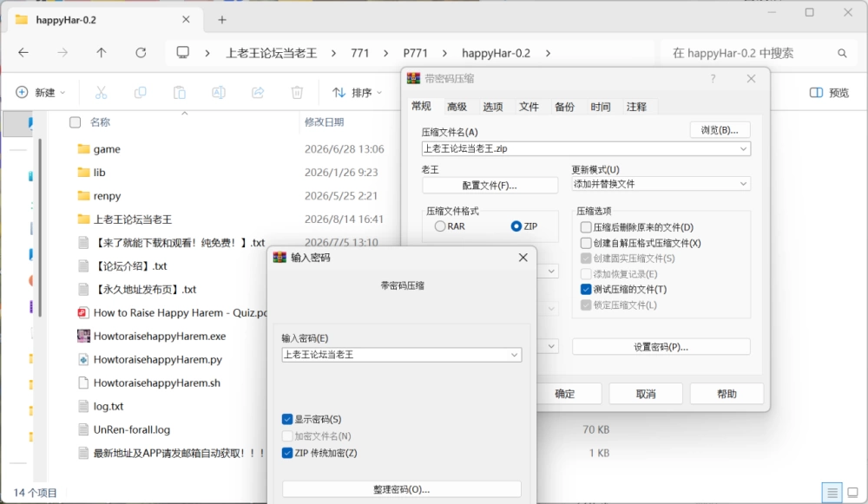Check 添加恢复记录(E) option
The width and height of the screenshot is (868, 504).
pos(586,274)
